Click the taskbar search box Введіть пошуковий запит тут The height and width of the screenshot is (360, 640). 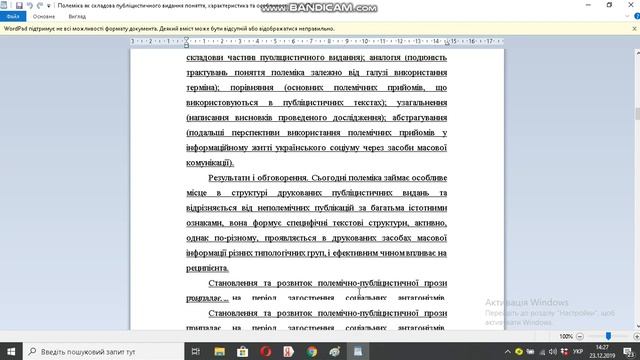tap(104, 351)
